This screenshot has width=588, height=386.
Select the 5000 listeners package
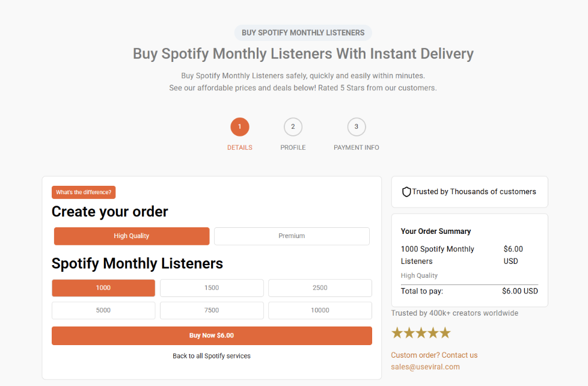click(103, 310)
